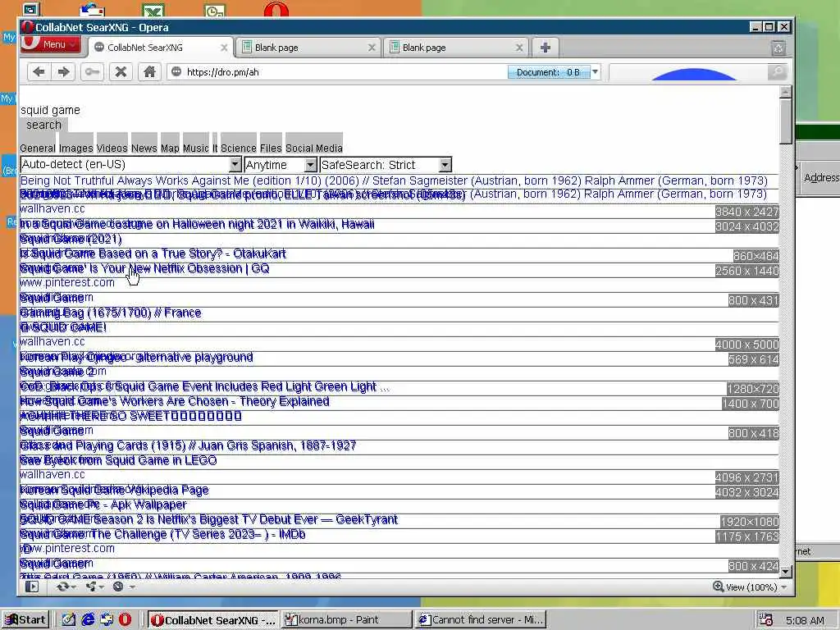This screenshot has width=840, height=630.
Task: Click the page scrollbar down arrow
Action: (785, 572)
